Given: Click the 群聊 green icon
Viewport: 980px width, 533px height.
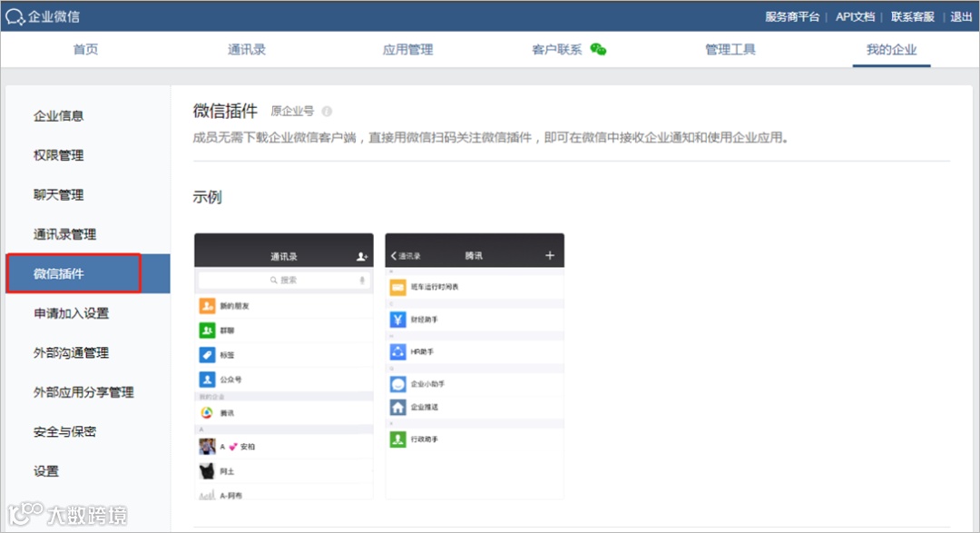Looking at the screenshot, I should [208, 331].
